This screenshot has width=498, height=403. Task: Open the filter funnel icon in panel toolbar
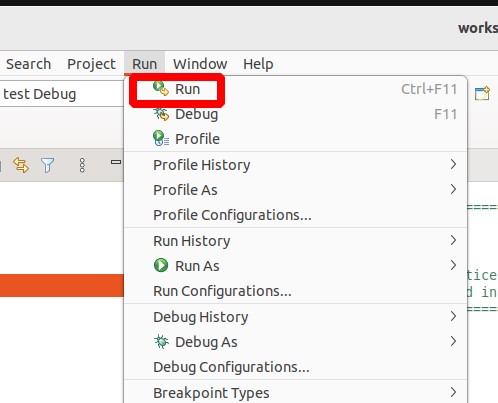pos(47,165)
